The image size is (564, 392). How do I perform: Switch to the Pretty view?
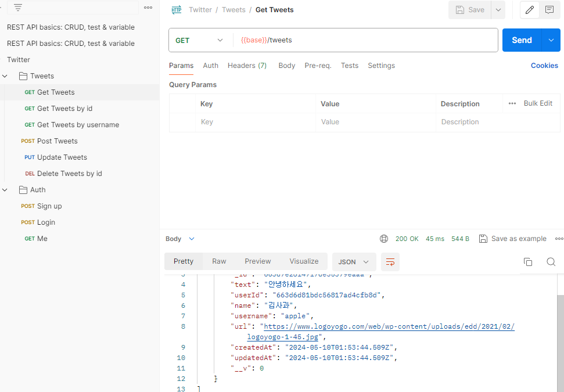point(184,261)
